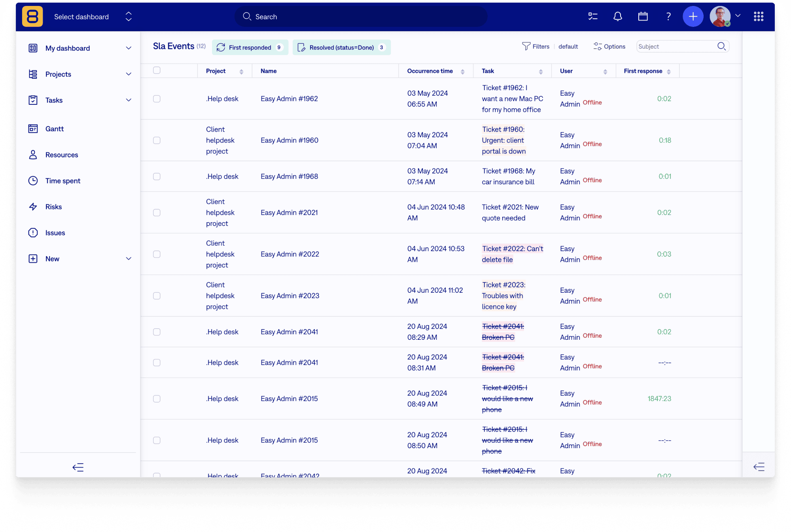
Task: Open the Risks menu item
Action: [x=53, y=207]
